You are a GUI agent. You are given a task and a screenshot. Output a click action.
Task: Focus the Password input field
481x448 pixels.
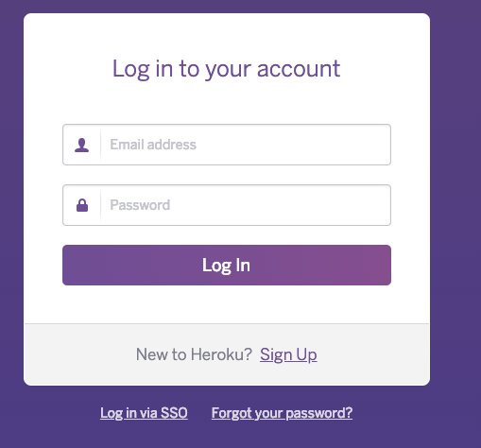227,205
